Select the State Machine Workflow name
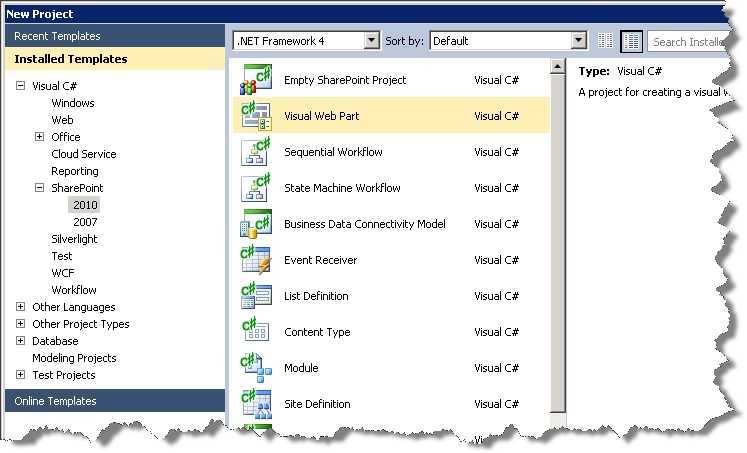The width and height of the screenshot is (747, 453). coord(342,188)
